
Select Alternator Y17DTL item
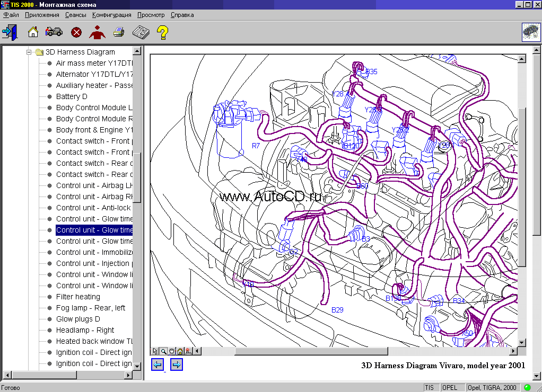point(94,74)
